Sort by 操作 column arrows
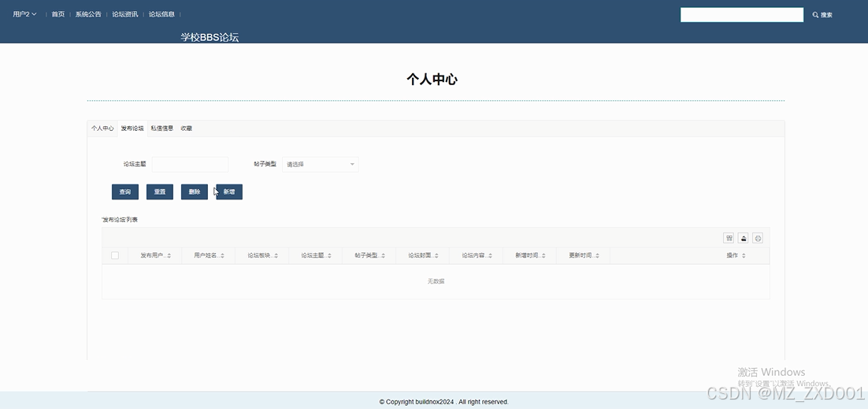The height and width of the screenshot is (409, 868). (744, 255)
